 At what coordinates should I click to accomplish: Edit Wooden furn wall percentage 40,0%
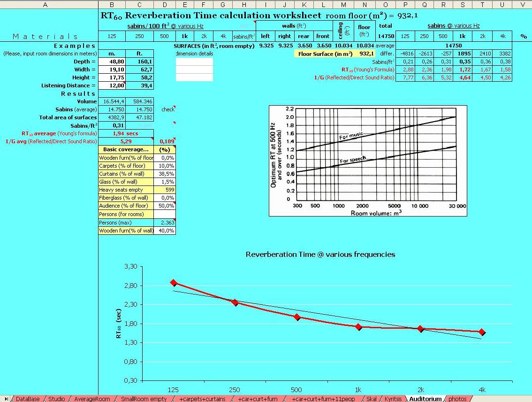pos(165,231)
